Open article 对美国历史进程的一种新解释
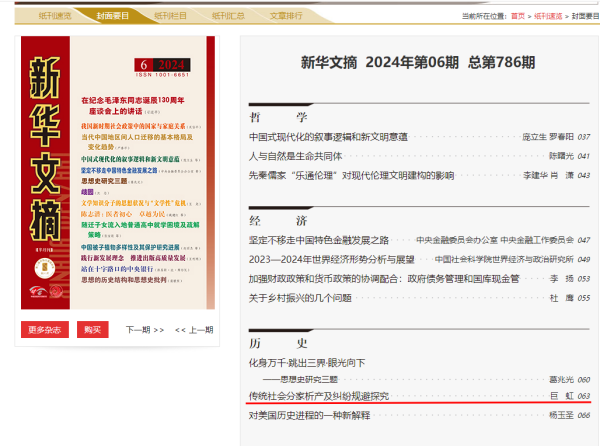The height and width of the screenshot is (446, 600). [309, 415]
